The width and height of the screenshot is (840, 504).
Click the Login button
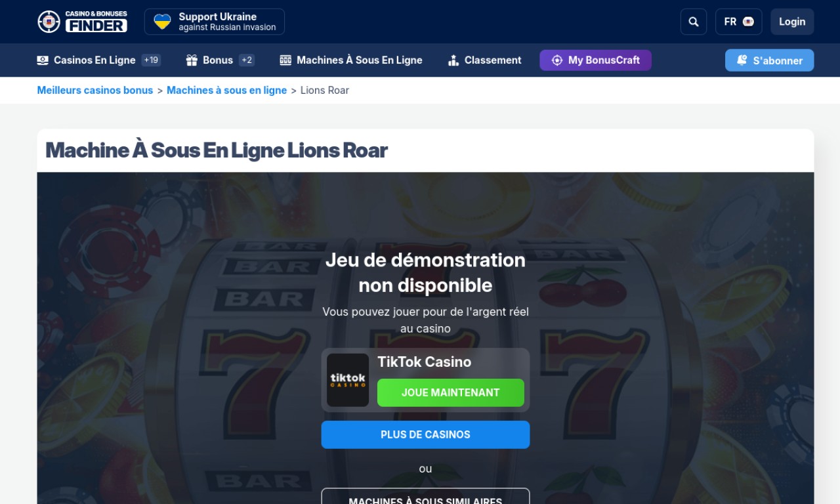point(792,22)
